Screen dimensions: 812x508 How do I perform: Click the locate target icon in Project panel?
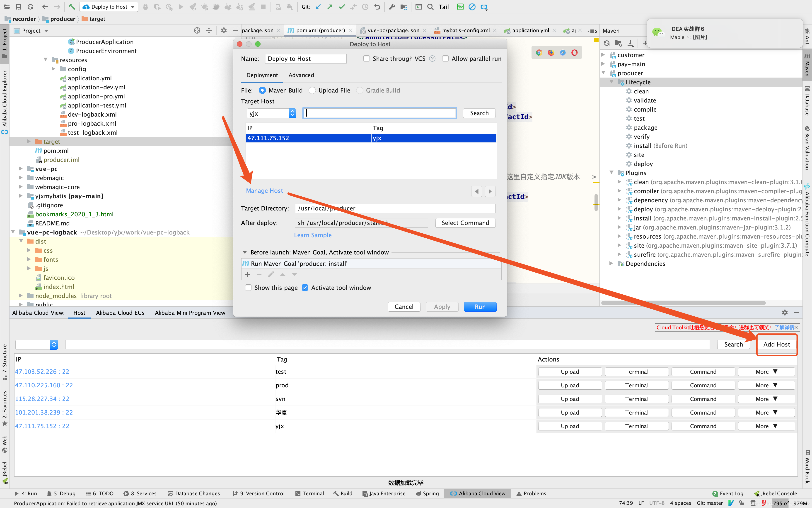pos(197,31)
